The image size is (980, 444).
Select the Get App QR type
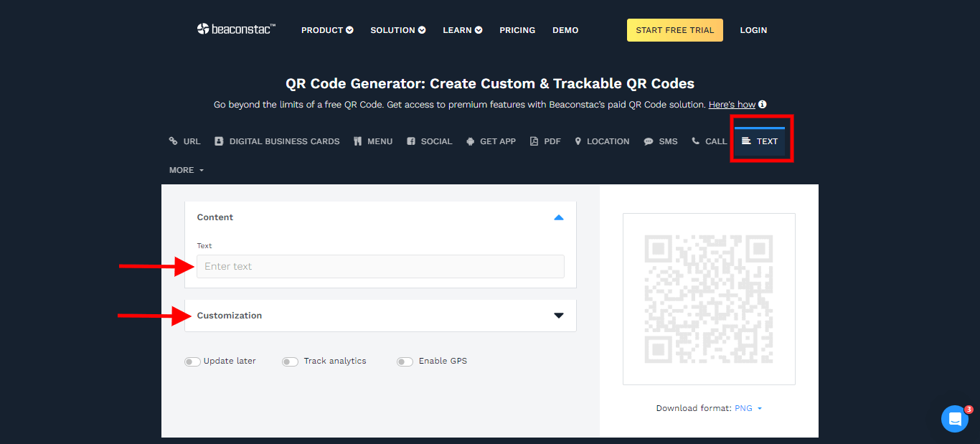[x=491, y=141]
